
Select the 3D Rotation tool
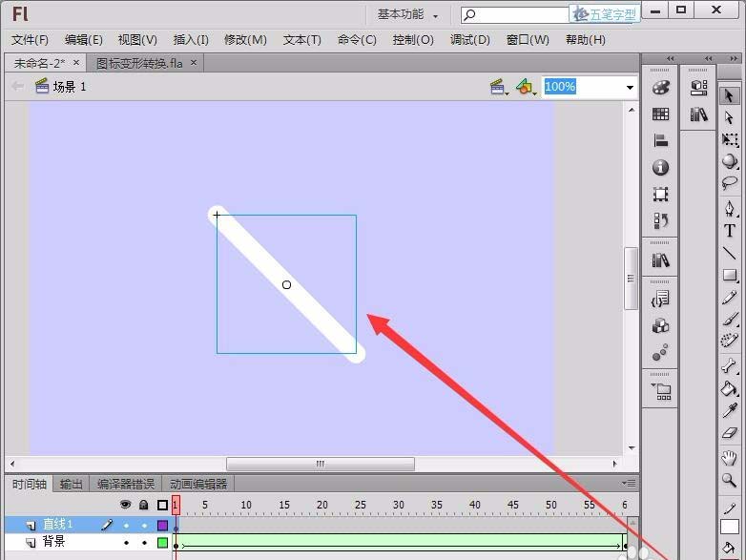[729, 161]
